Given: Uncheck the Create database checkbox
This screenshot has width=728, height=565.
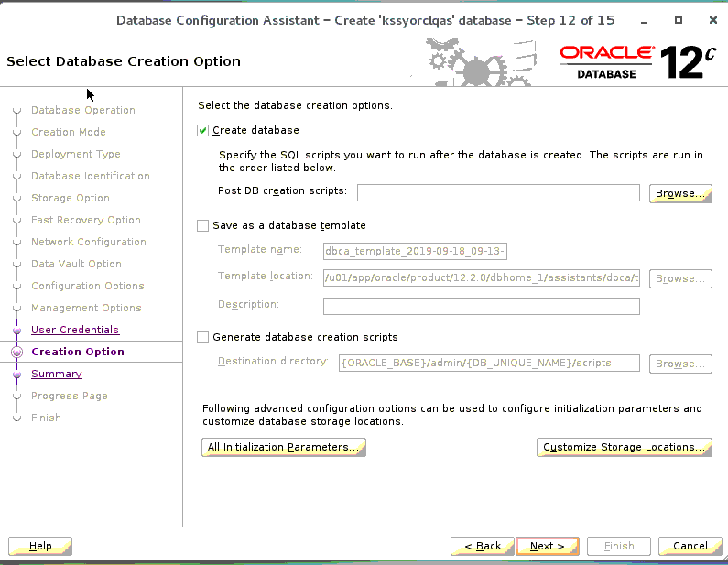Looking at the screenshot, I should pos(203,131).
